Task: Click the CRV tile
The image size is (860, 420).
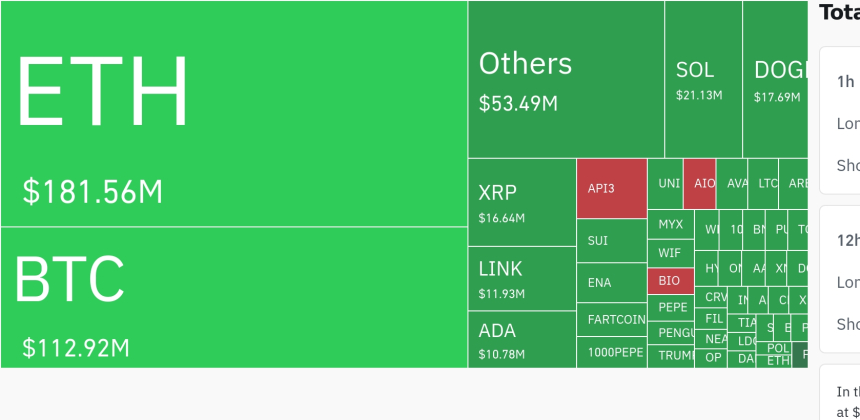Action: (714, 297)
